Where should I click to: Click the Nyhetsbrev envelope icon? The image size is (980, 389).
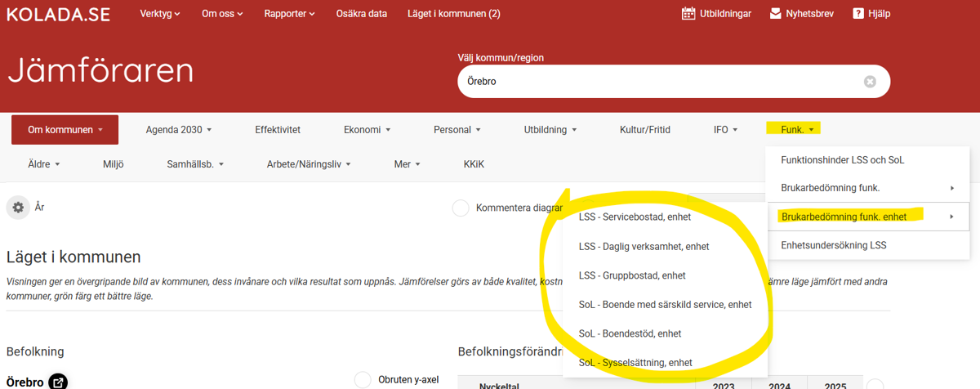[776, 14]
